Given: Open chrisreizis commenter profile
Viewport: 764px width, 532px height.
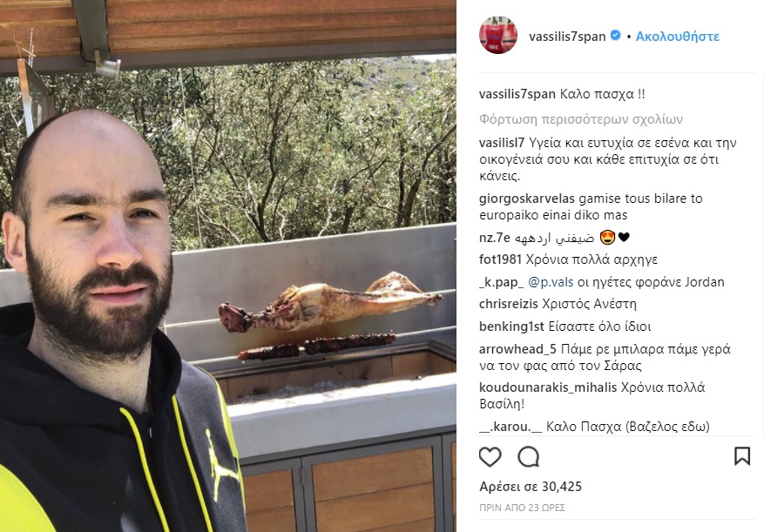Looking at the screenshot, I should pyautogui.click(x=508, y=304).
